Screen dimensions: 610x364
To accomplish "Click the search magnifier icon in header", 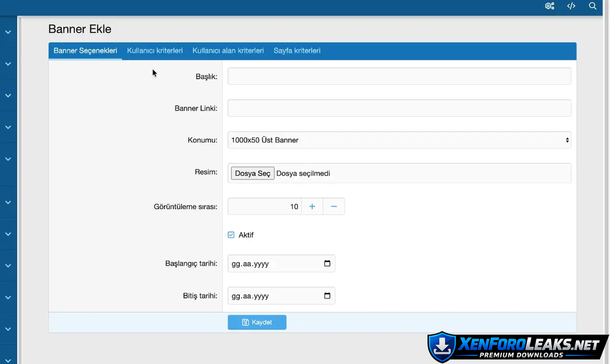I will 593,6.
